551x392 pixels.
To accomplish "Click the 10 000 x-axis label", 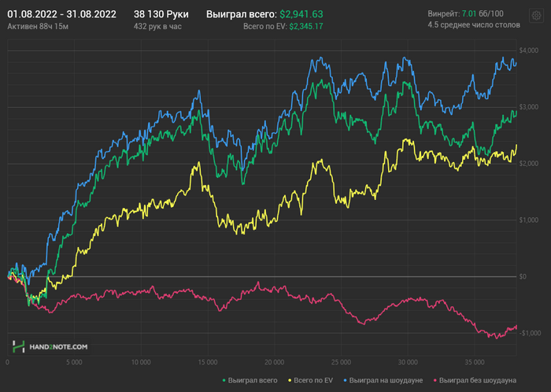I will pyautogui.click(x=141, y=362).
